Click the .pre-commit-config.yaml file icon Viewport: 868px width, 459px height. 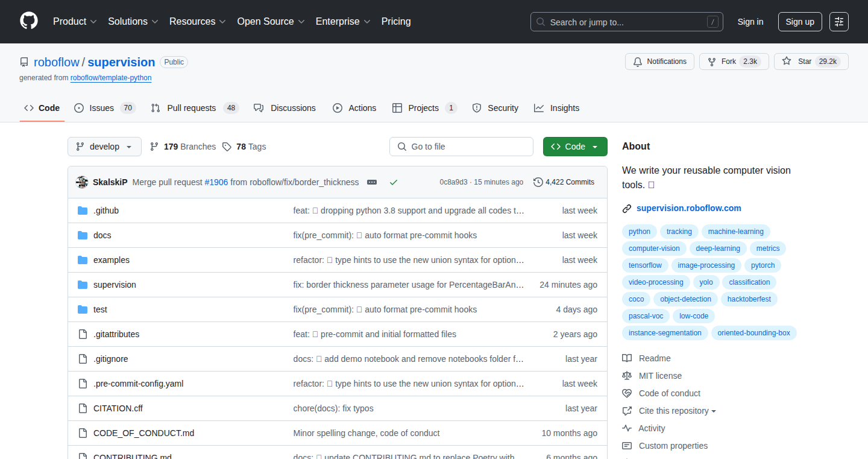[x=83, y=384]
